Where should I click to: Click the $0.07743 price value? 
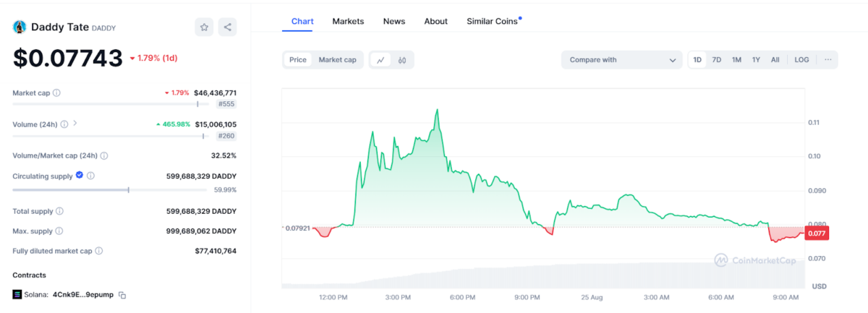(x=67, y=58)
